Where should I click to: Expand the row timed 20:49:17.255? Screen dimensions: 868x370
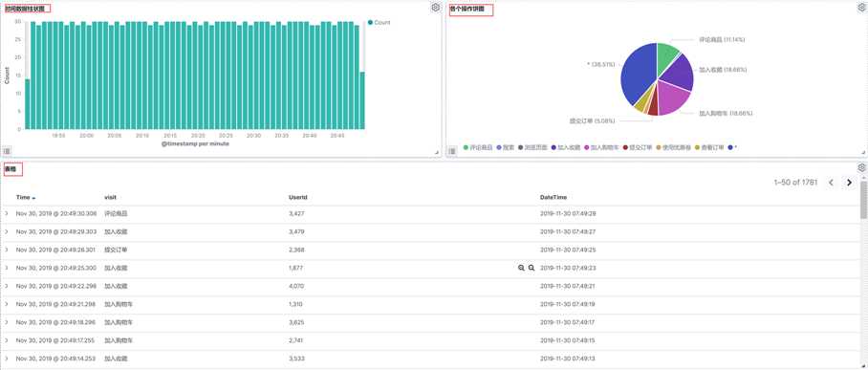coord(7,340)
